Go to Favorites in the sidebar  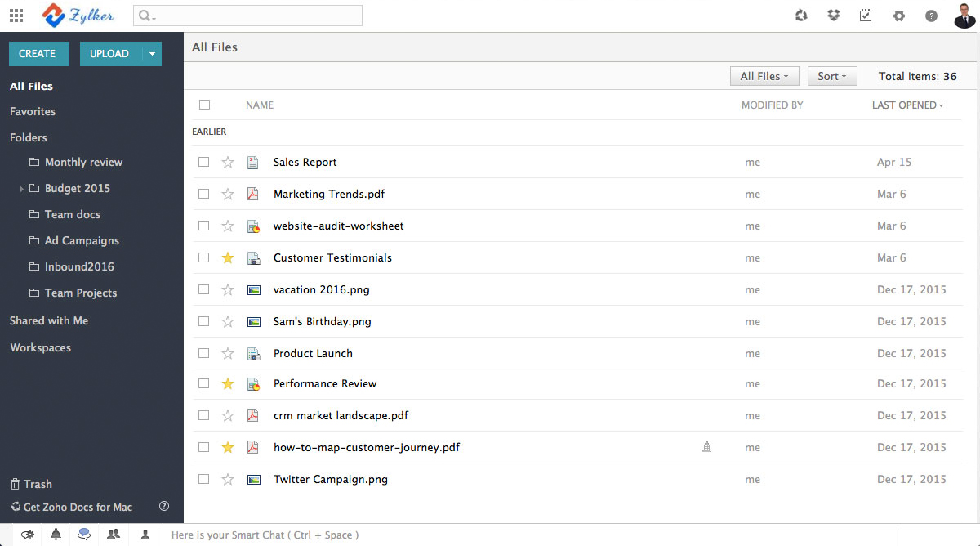point(33,111)
